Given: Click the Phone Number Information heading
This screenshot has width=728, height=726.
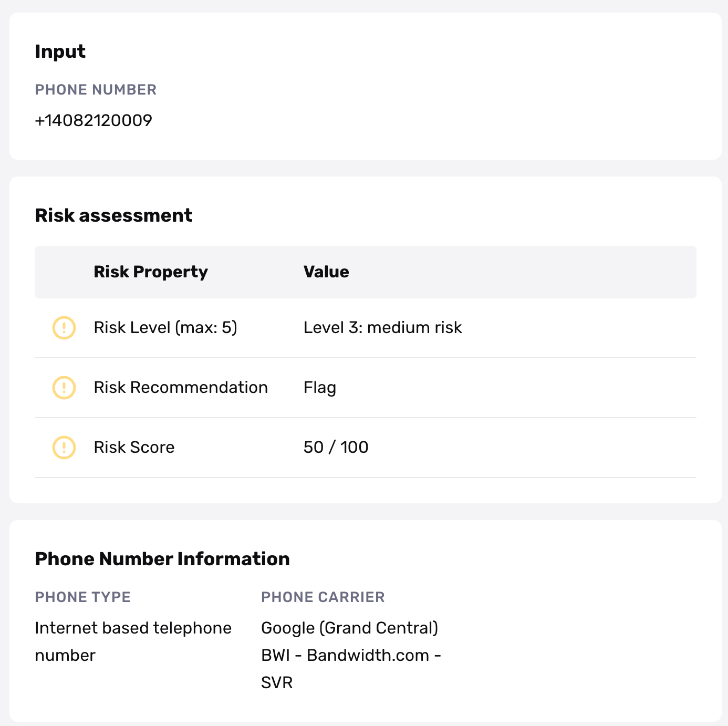Looking at the screenshot, I should 162,559.
